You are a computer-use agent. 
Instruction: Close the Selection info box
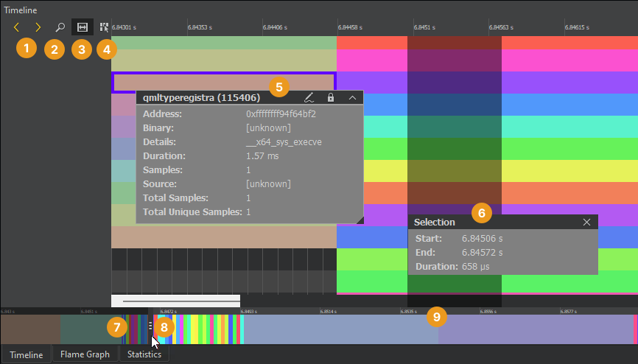586,222
